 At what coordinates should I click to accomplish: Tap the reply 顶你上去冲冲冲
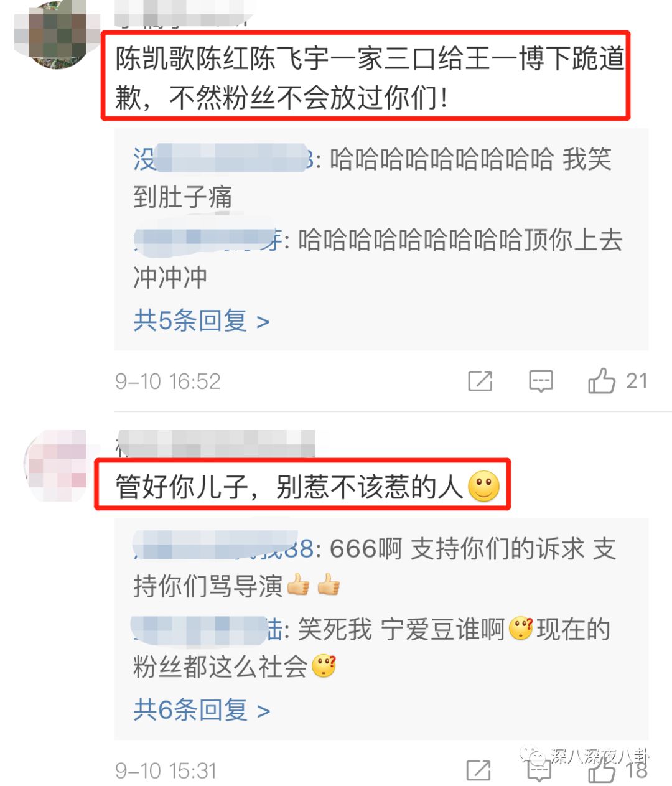tap(378, 258)
